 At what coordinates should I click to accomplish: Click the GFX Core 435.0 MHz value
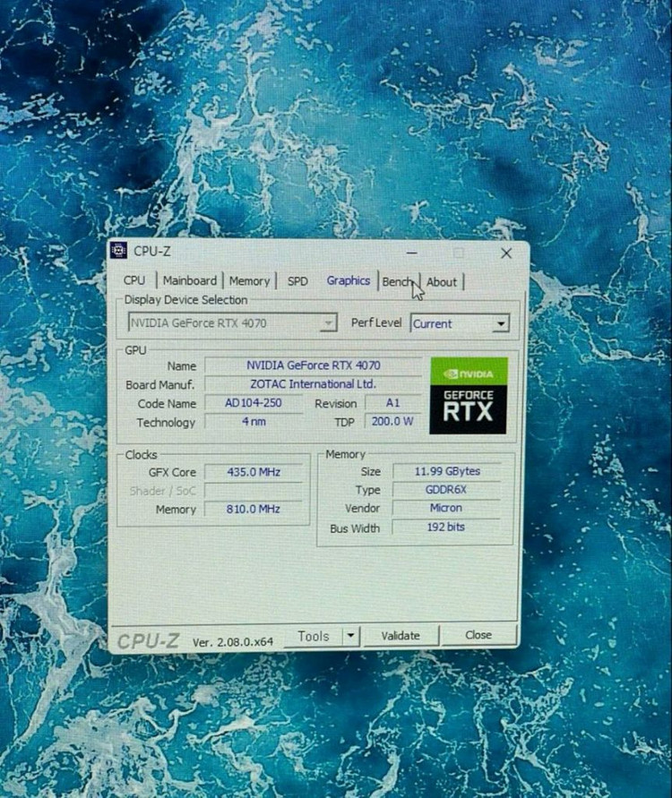pyautogui.click(x=254, y=472)
